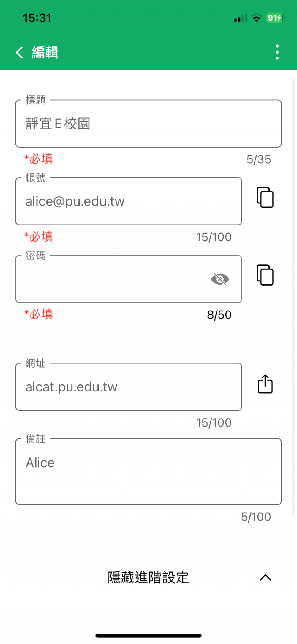
Task: Focus the 帳號 account input field
Action: click(128, 201)
